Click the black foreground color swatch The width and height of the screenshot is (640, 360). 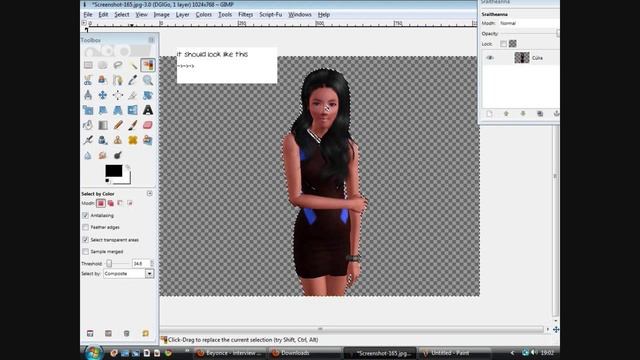tap(113, 171)
